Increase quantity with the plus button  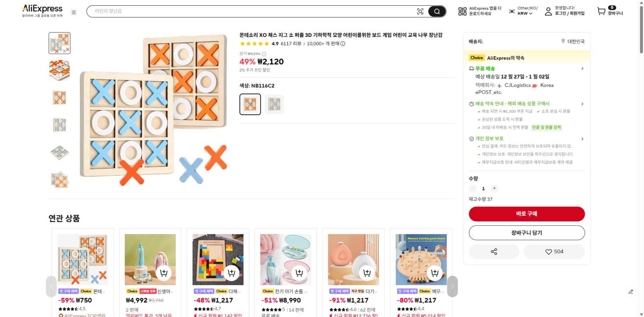tap(494, 188)
